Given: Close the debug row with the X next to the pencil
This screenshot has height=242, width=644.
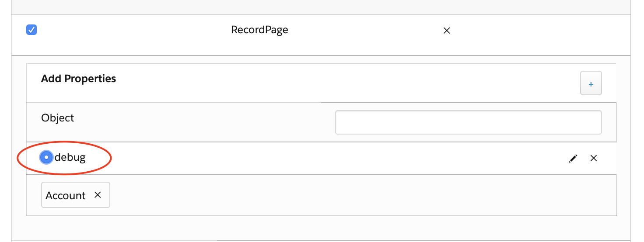Looking at the screenshot, I should click(x=594, y=158).
